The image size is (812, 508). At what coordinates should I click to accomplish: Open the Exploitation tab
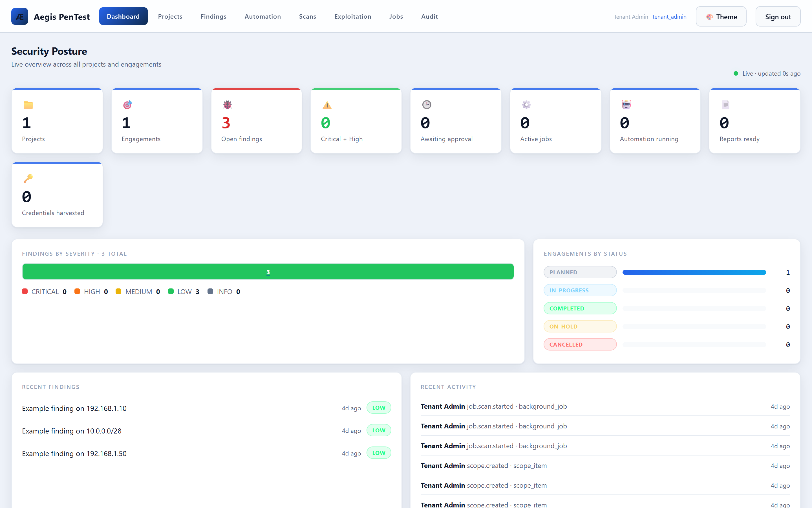pyautogui.click(x=353, y=16)
